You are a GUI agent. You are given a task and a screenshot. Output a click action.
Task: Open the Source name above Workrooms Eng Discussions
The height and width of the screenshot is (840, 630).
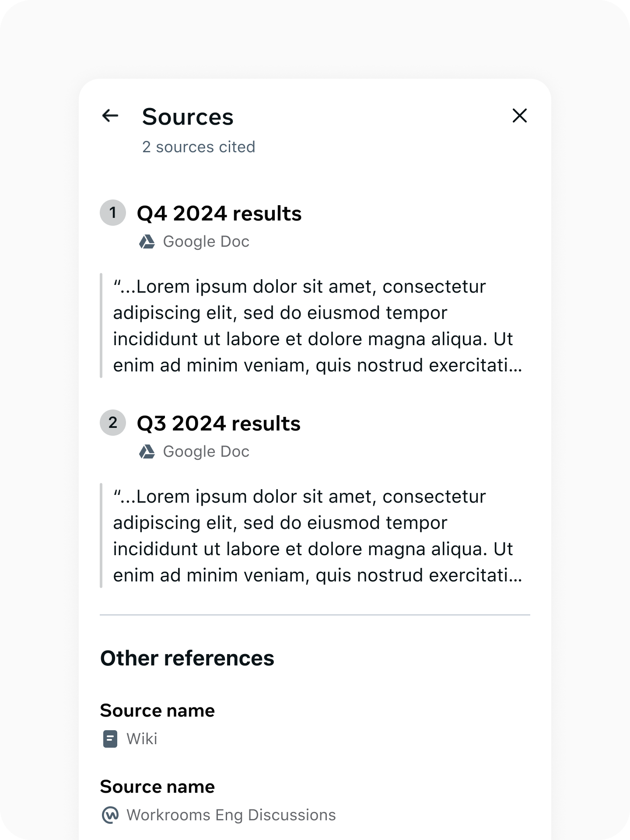click(157, 787)
